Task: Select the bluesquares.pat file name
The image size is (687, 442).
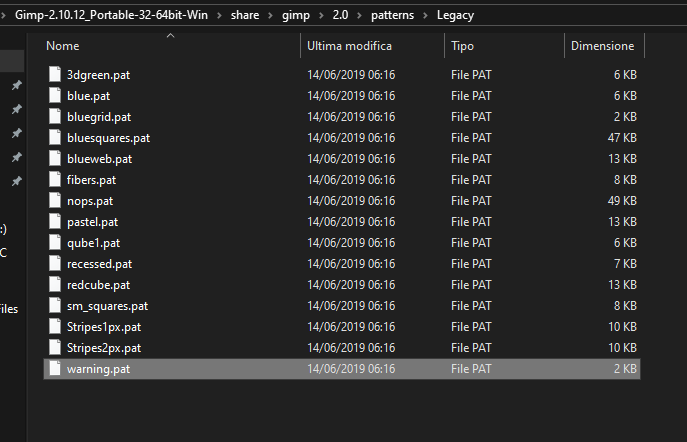Action: pyautogui.click(x=108, y=138)
